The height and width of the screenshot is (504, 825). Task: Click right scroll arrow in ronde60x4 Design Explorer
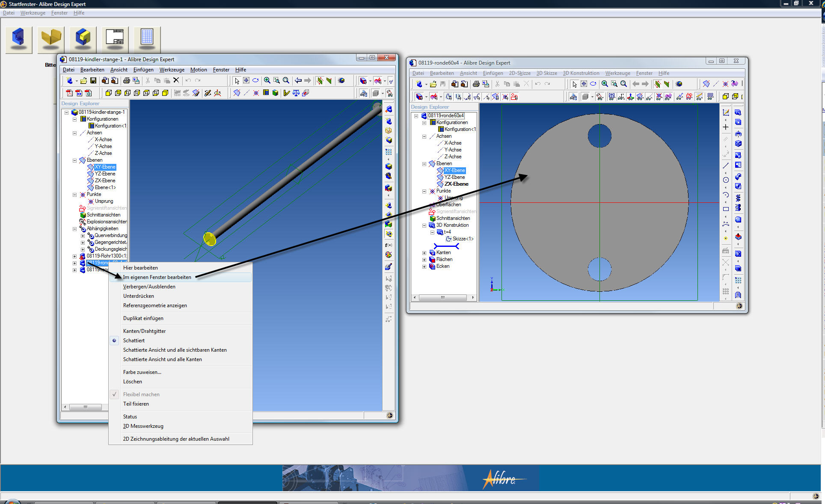pyautogui.click(x=473, y=297)
